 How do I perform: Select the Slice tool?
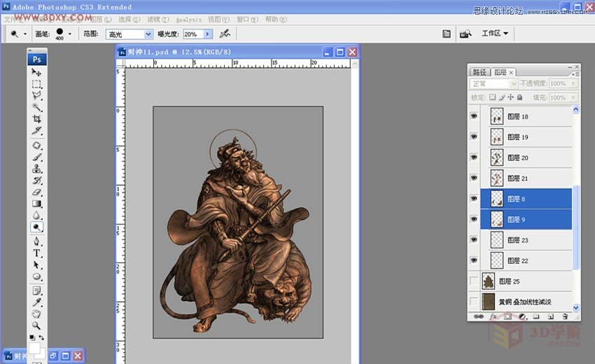(x=36, y=131)
